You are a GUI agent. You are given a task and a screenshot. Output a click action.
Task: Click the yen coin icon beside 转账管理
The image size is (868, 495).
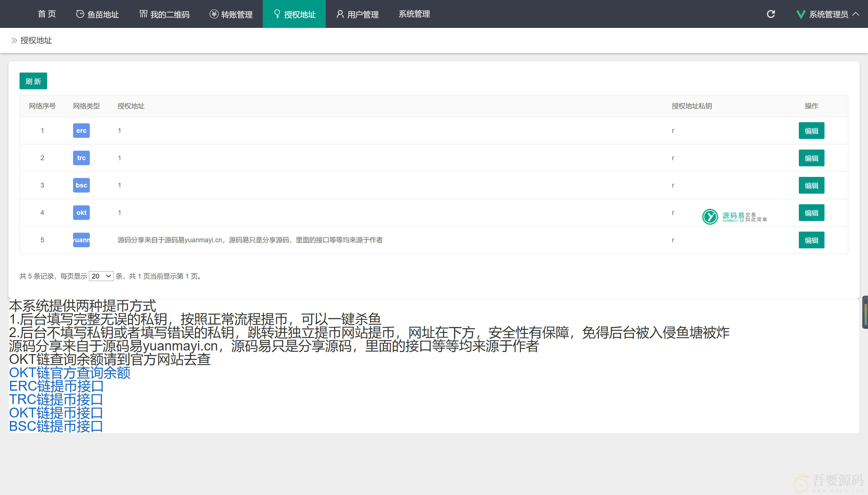pyautogui.click(x=214, y=14)
